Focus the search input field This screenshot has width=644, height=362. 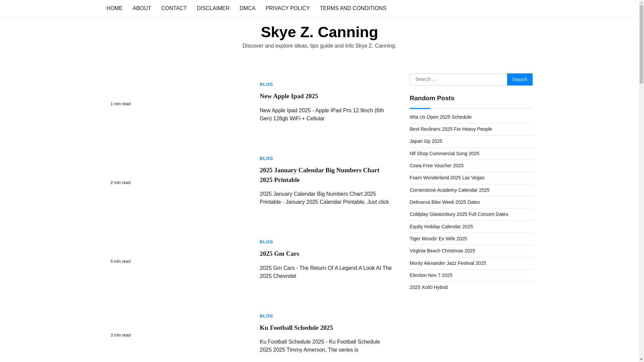click(458, 79)
